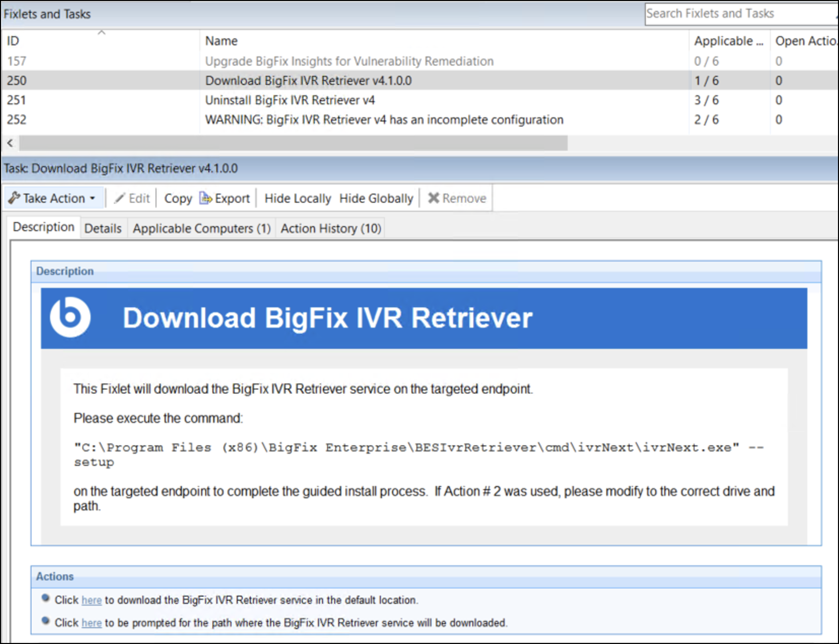The height and width of the screenshot is (644, 839).
Task: Click ID cell 251
Action: coord(17,100)
